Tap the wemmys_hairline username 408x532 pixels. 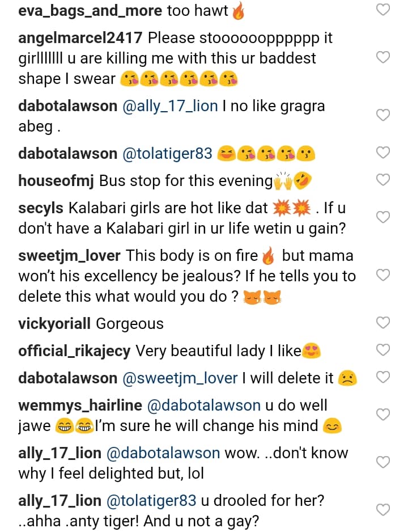(80, 406)
